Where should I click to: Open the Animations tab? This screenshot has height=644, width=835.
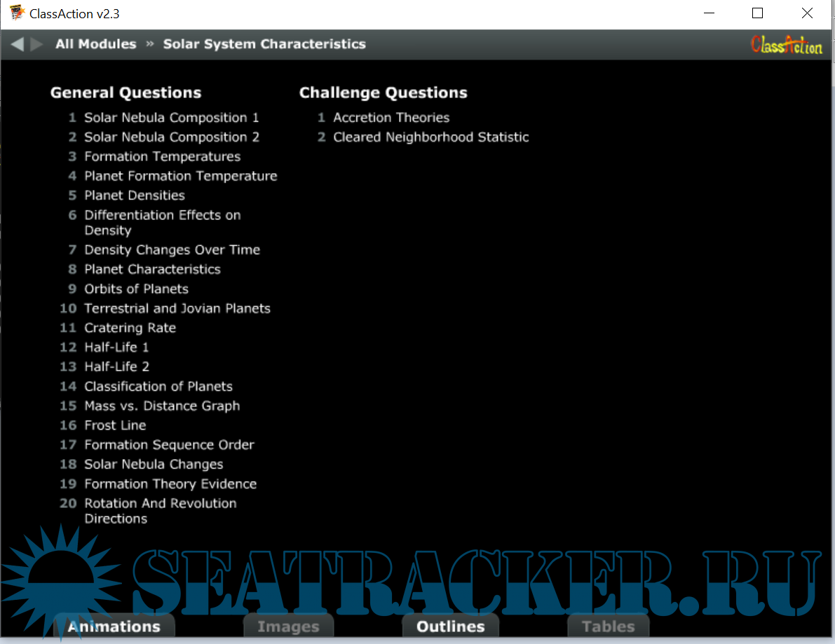coord(114,626)
